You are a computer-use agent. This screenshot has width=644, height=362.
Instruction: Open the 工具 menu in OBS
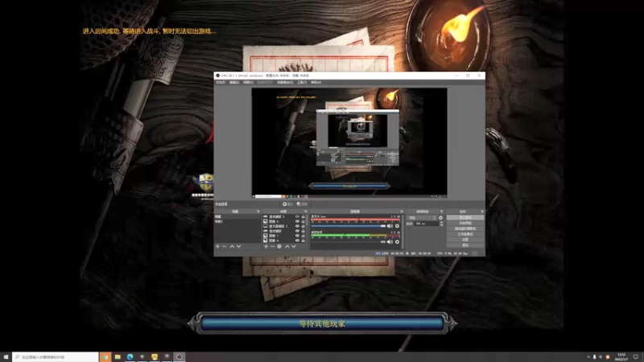(302, 83)
